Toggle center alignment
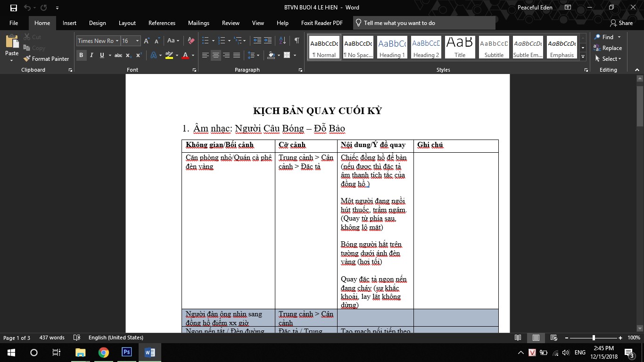The width and height of the screenshot is (644, 362). pos(215,55)
